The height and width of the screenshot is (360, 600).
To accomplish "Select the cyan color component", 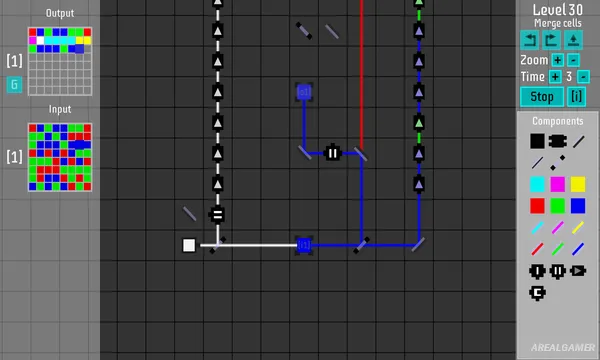I will click(537, 184).
